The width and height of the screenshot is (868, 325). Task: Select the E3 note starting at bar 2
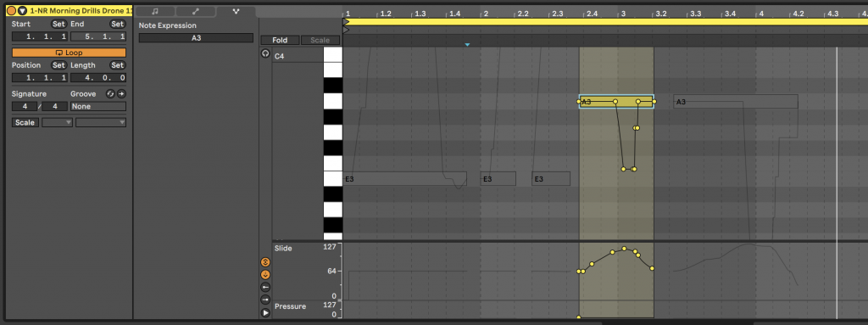pos(498,178)
